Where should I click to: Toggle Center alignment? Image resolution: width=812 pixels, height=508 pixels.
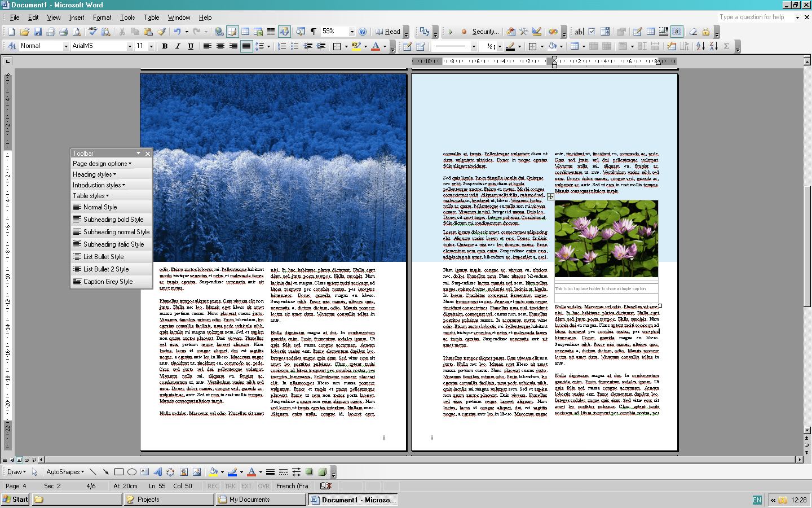[220, 46]
